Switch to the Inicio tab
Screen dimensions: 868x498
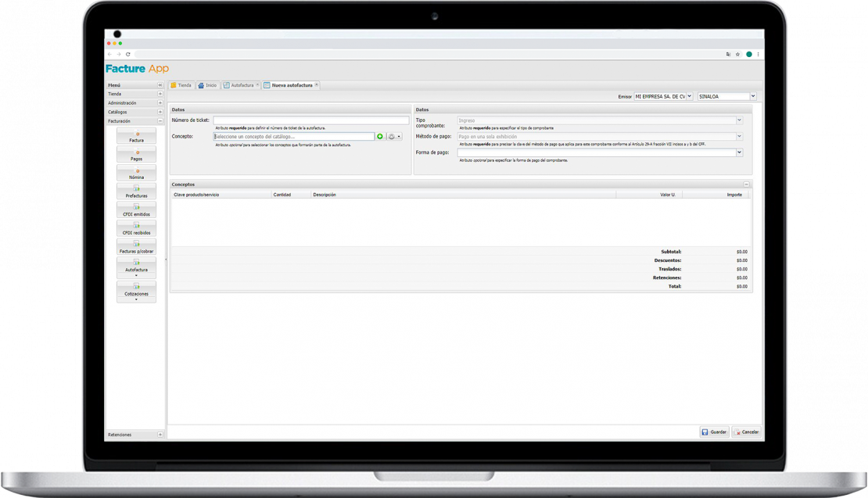point(207,84)
